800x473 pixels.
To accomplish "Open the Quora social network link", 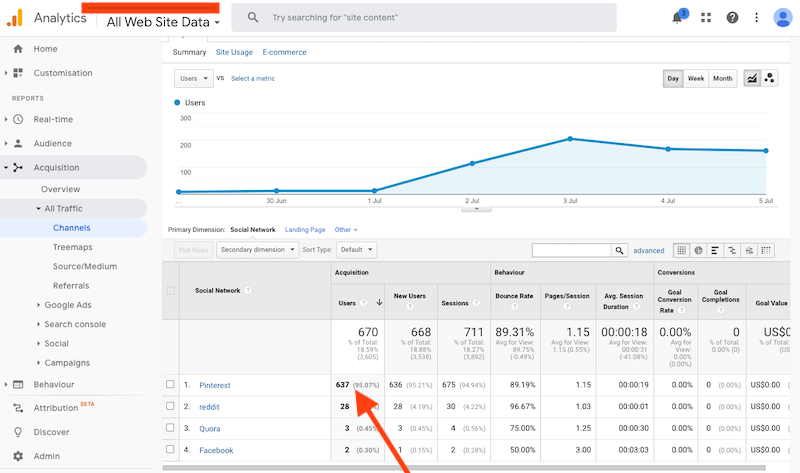I will point(210,429).
